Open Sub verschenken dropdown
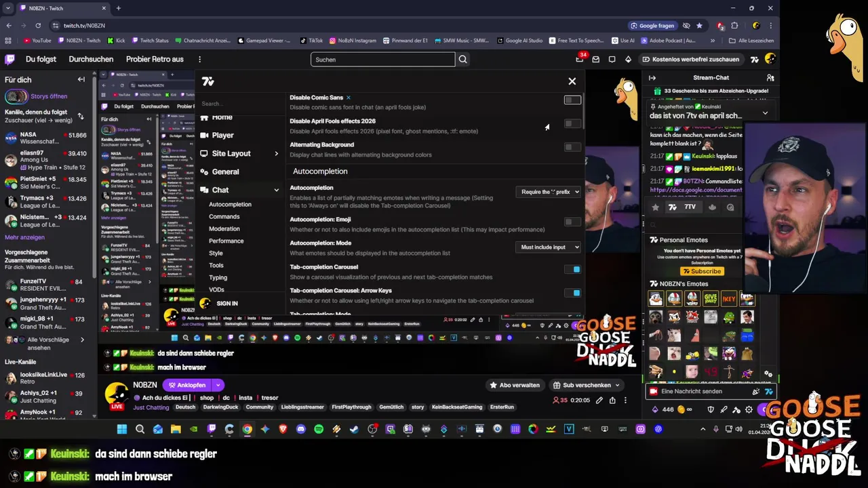Image resolution: width=868 pixels, height=488 pixels. tap(587, 385)
